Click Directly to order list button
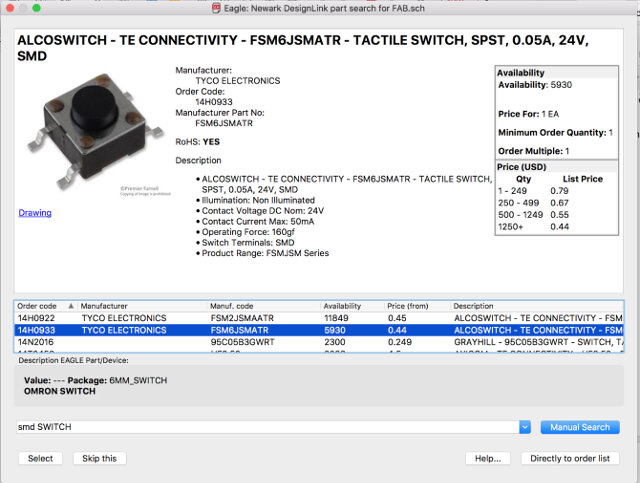This screenshot has width=640, height=483. (x=570, y=459)
